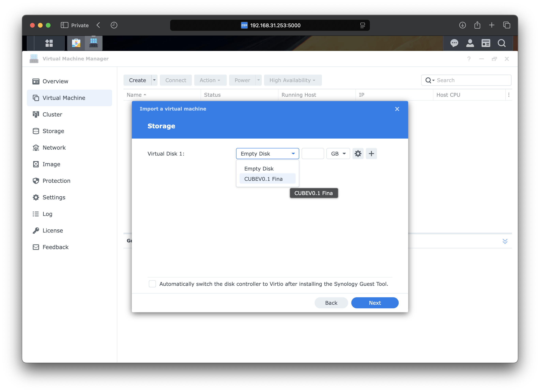This screenshot has height=392, width=540.
Task: Click the disk size input field
Action: (x=313, y=154)
